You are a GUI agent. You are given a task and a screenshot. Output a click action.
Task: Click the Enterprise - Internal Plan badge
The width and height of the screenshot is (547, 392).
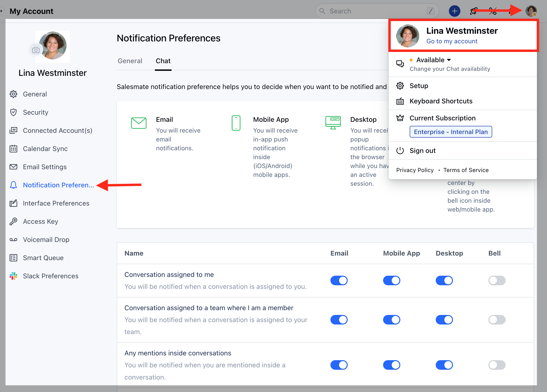pos(451,132)
